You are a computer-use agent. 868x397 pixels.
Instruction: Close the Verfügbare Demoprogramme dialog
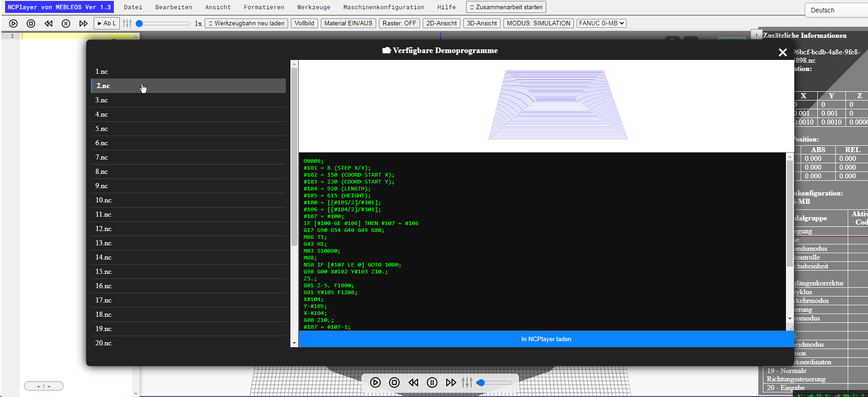(783, 53)
